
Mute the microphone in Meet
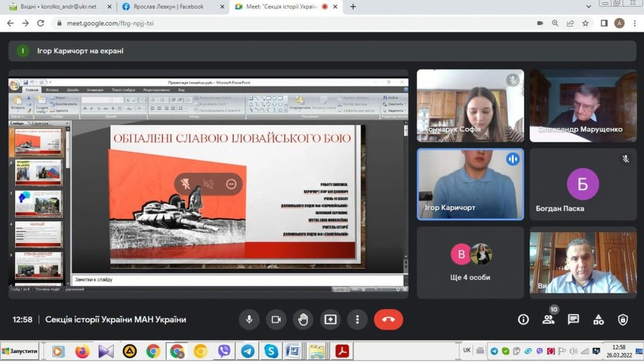[249, 319]
